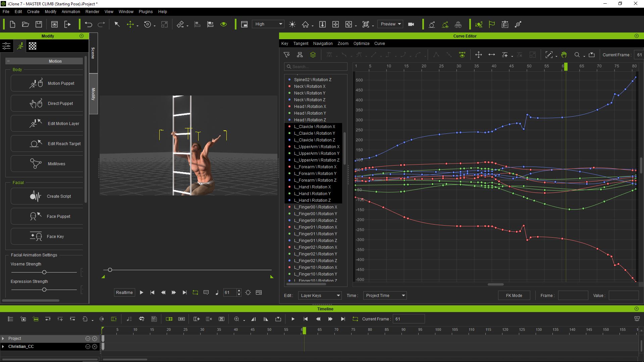Open Edit Reach Target

click(x=47, y=143)
